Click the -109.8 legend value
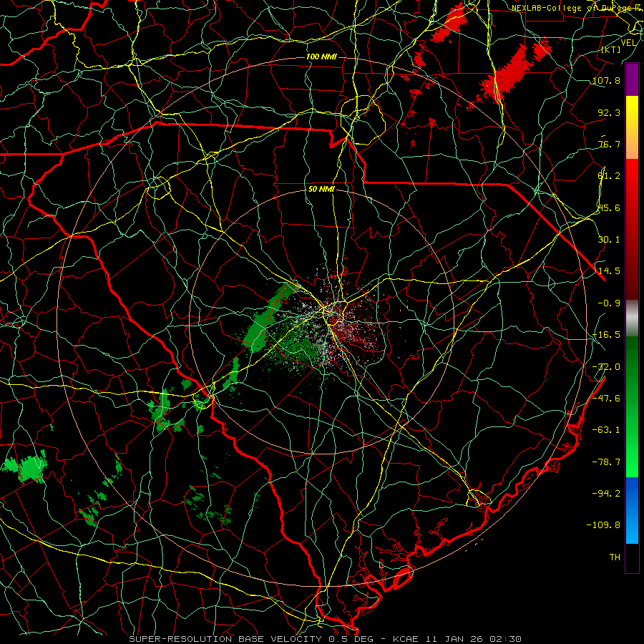 pos(603,525)
